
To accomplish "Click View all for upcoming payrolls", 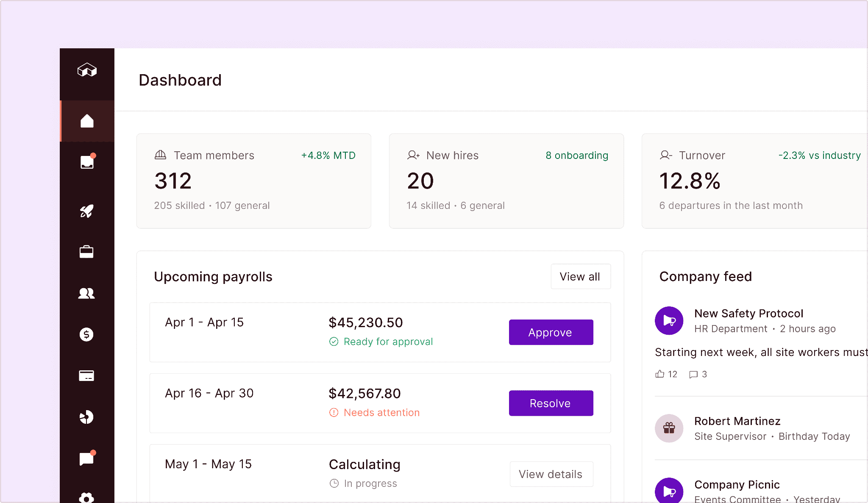I will point(581,277).
